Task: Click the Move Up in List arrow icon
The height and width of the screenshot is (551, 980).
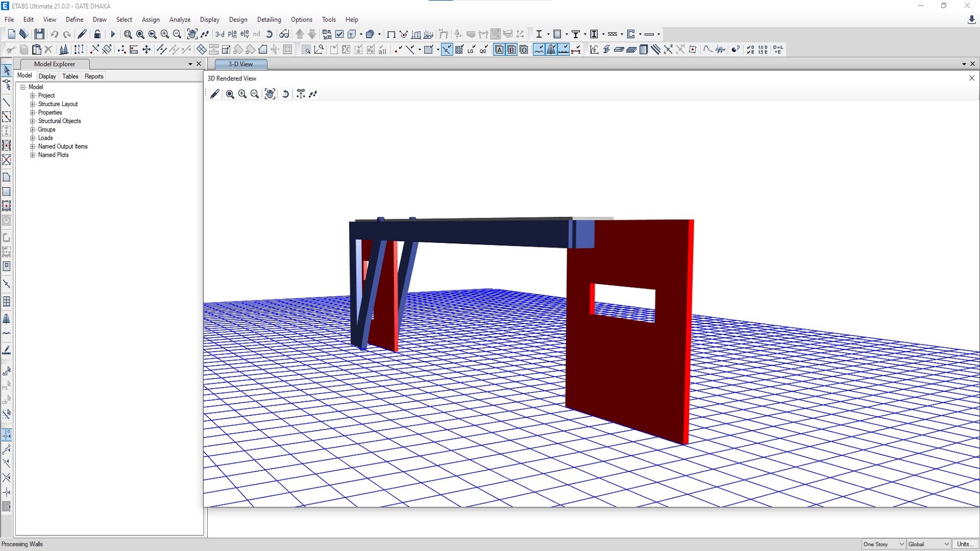Action: tap(300, 34)
